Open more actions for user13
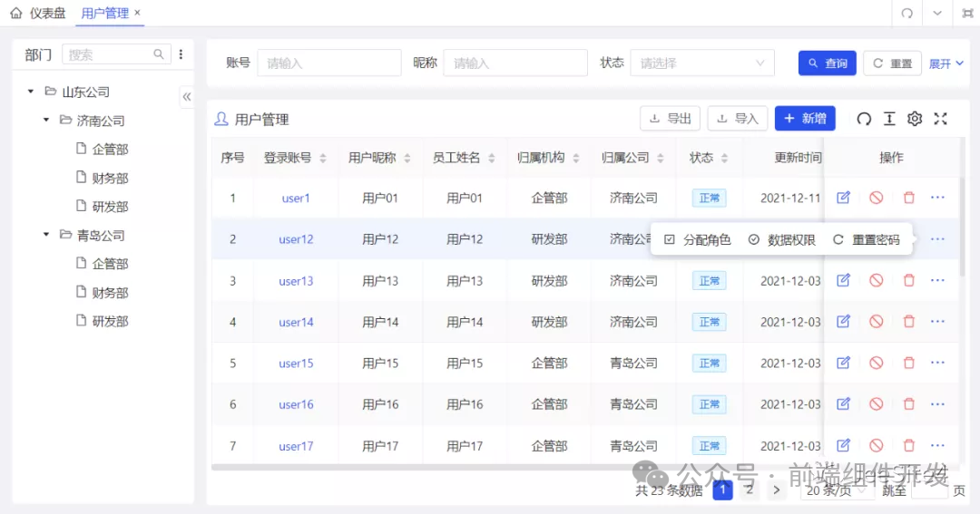The image size is (980, 514). click(x=937, y=280)
